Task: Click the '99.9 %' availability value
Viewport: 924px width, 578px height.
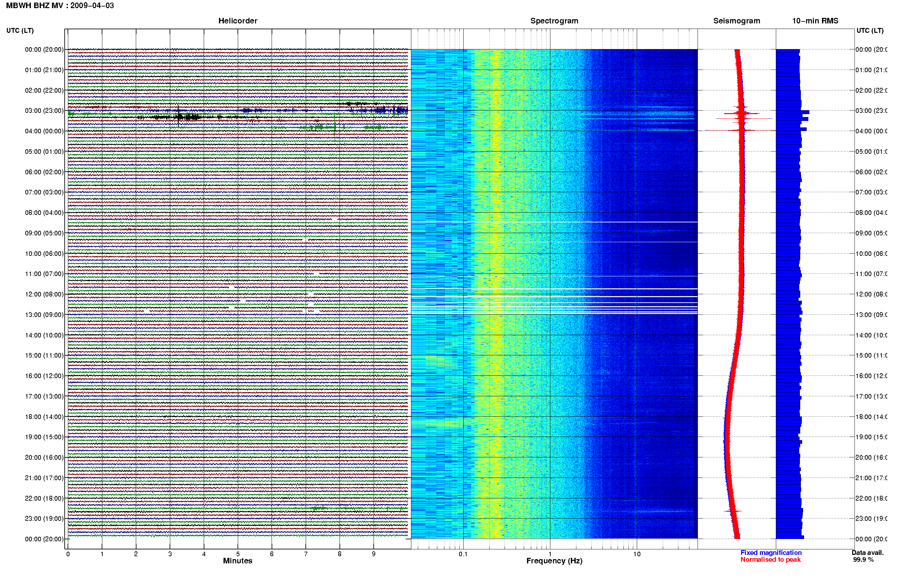Action: [863, 560]
